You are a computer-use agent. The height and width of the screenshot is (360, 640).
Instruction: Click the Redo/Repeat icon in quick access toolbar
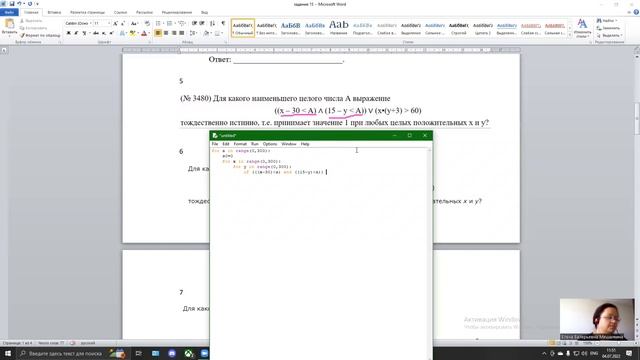coord(30,4)
